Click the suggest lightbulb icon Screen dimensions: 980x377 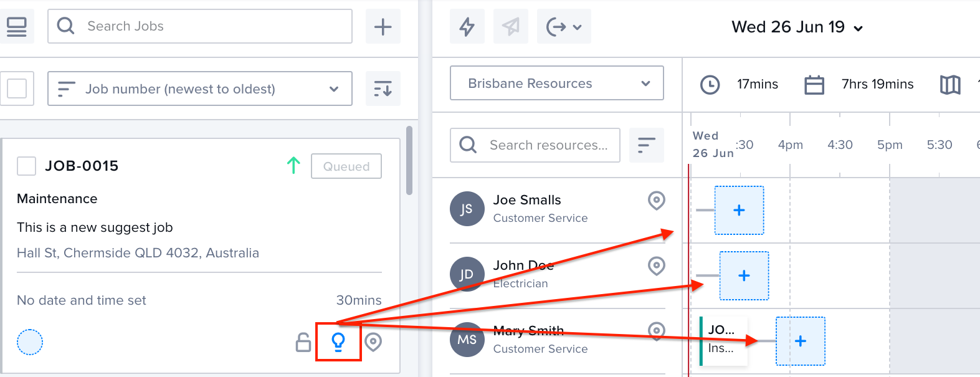pos(338,341)
